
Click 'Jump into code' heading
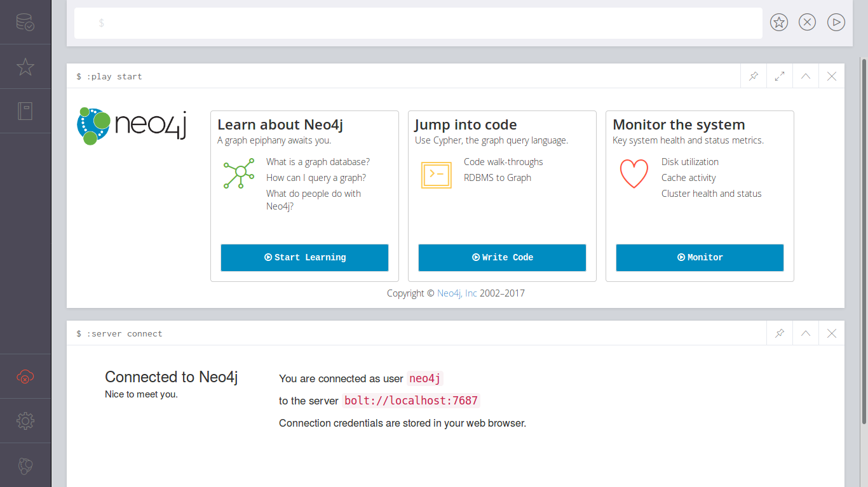pos(466,125)
